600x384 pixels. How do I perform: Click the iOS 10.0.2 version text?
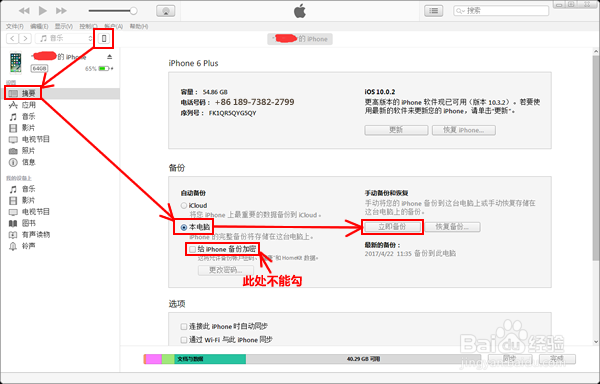click(x=380, y=92)
